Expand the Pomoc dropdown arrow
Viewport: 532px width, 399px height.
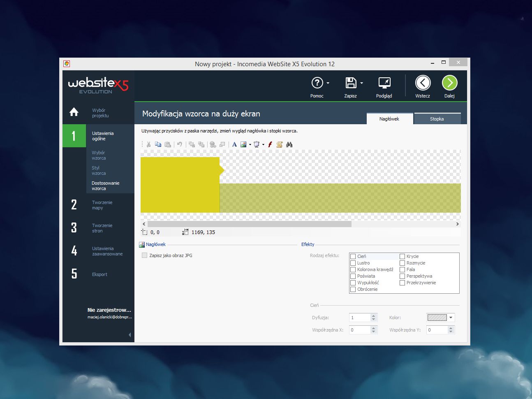pyautogui.click(x=328, y=83)
